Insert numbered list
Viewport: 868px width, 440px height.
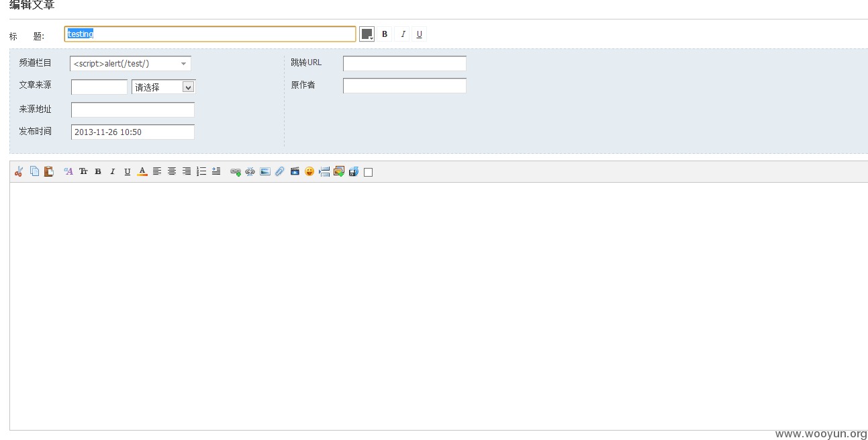[x=201, y=171]
